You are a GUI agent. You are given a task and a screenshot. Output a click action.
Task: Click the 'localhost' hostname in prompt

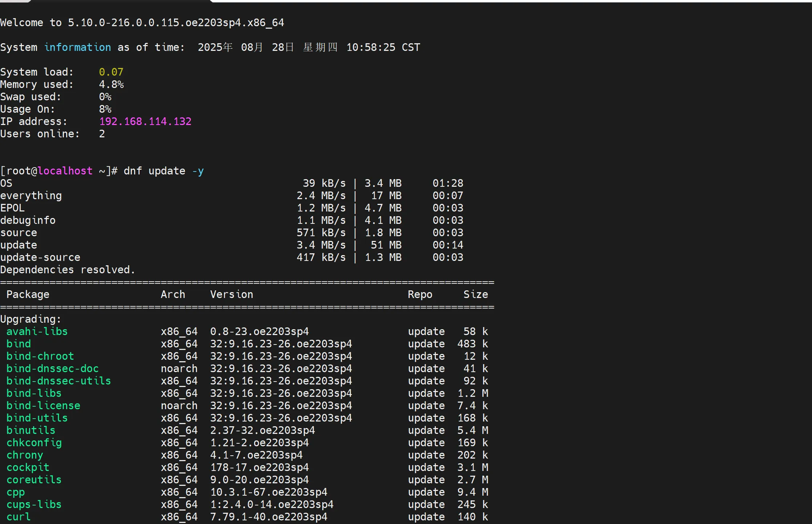click(x=65, y=171)
